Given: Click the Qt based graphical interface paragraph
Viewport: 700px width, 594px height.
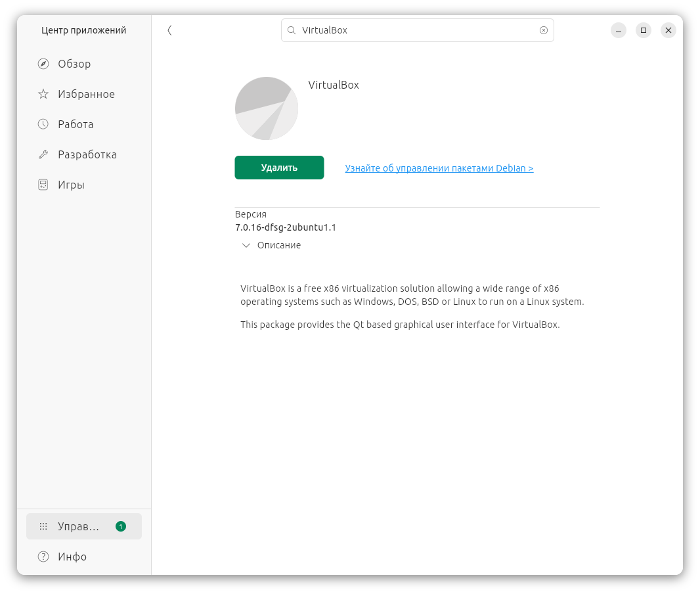Looking at the screenshot, I should coord(400,325).
